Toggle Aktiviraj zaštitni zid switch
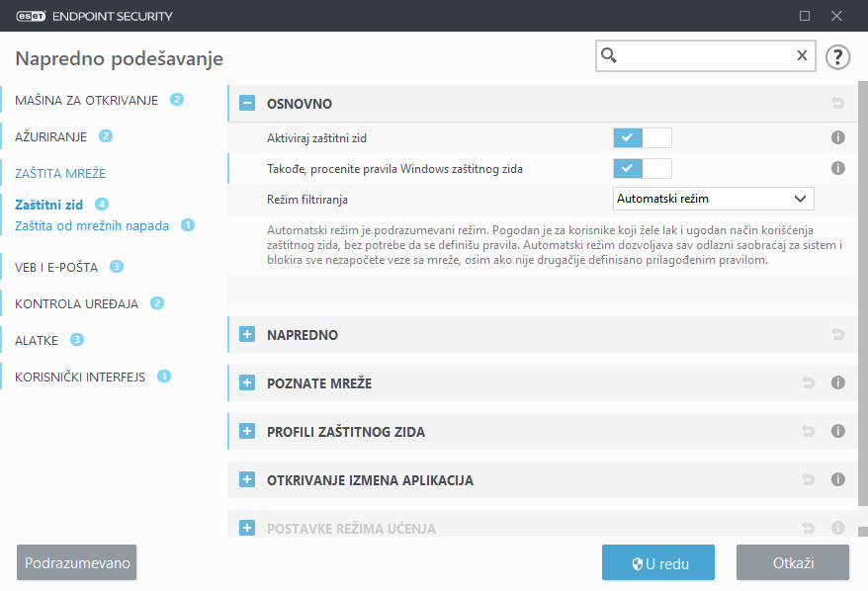 [643, 137]
